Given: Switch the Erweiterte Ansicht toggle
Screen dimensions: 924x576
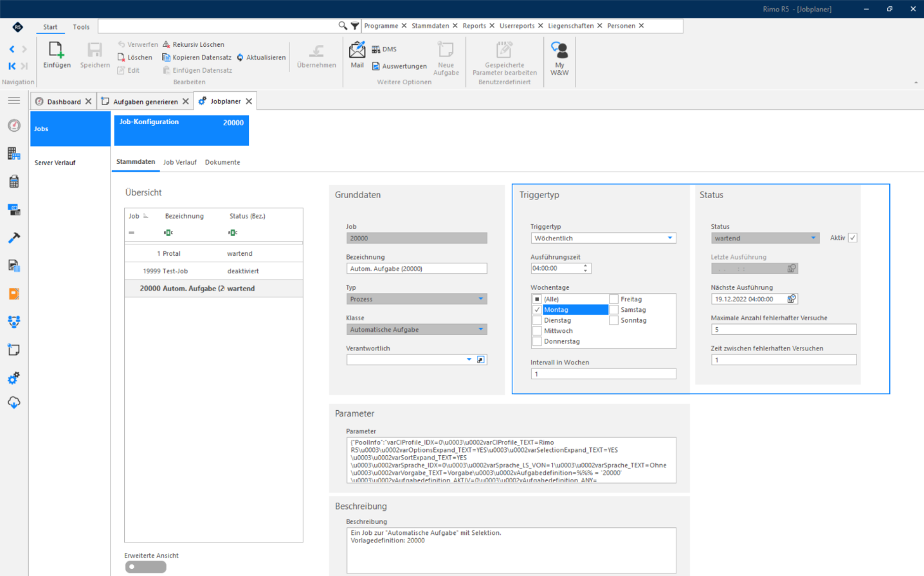Looking at the screenshot, I should pyautogui.click(x=146, y=567).
